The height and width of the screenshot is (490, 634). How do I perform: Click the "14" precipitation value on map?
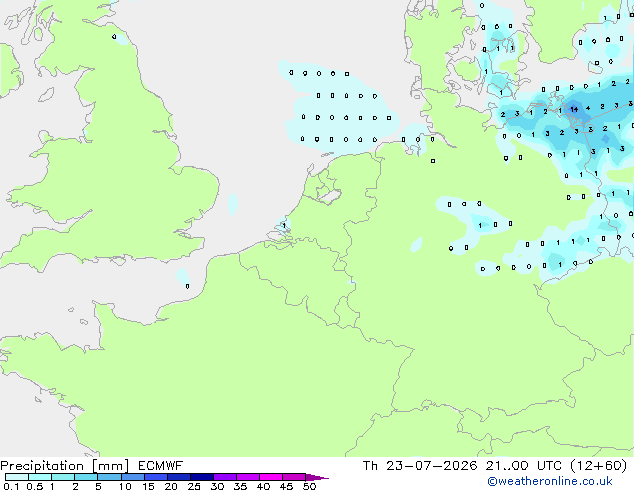[574, 109]
